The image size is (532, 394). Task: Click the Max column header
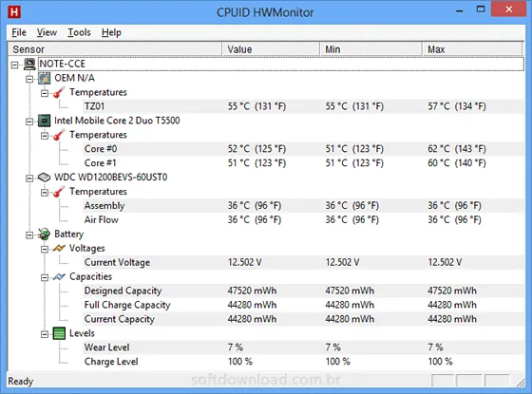click(x=472, y=49)
